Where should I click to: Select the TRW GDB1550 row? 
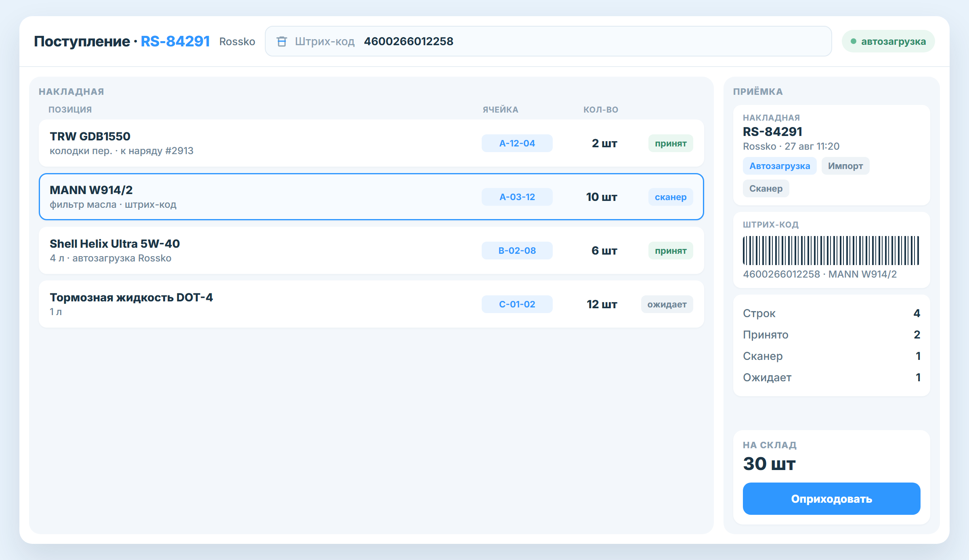click(x=371, y=143)
